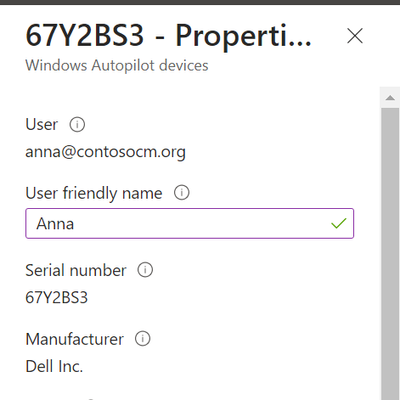The width and height of the screenshot is (400, 400).
Task: Click the Serial number label
Action: pos(76,270)
